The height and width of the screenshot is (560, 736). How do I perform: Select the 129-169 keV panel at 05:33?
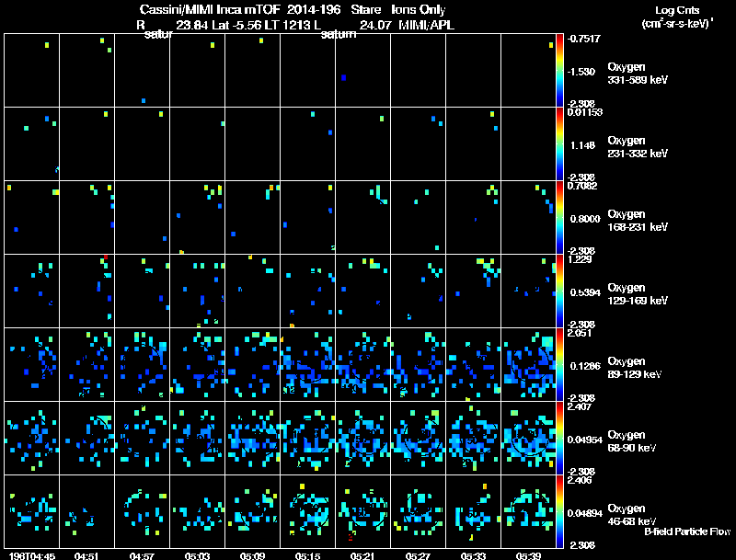pos(474,291)
